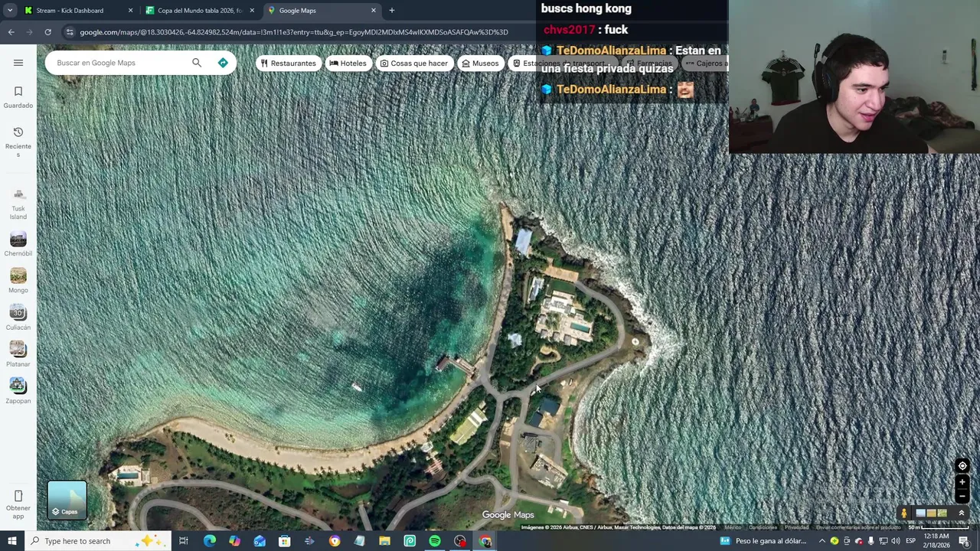Filter map by Museos
The height and width of the screenshot is (551, 980).
[480, 64]
